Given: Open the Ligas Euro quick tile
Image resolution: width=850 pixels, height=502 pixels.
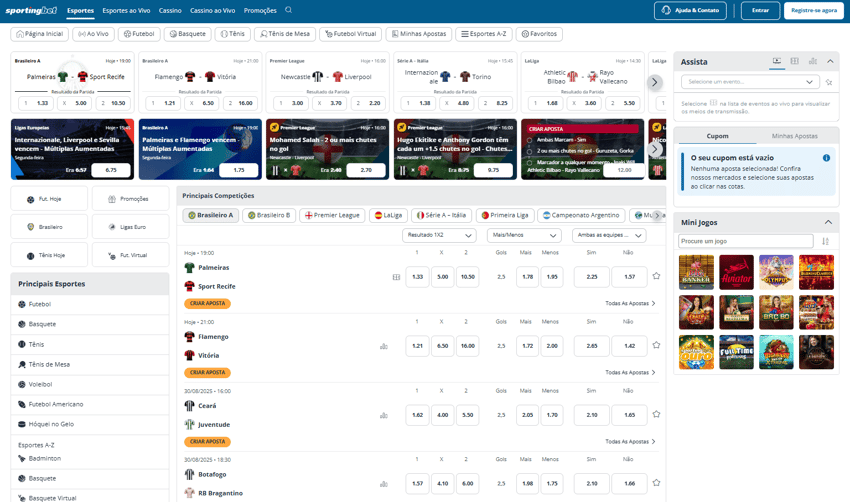Looking at the screenshot, I should (131, 227).
